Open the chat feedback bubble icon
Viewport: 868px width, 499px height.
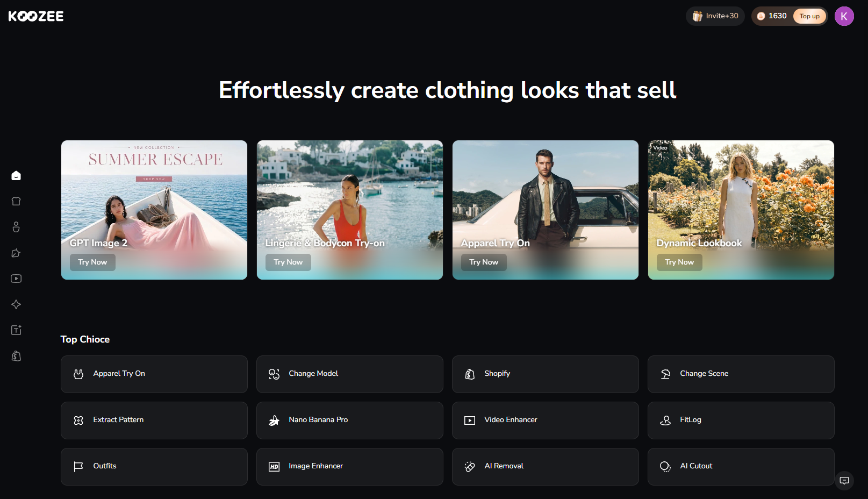[844, 481]
